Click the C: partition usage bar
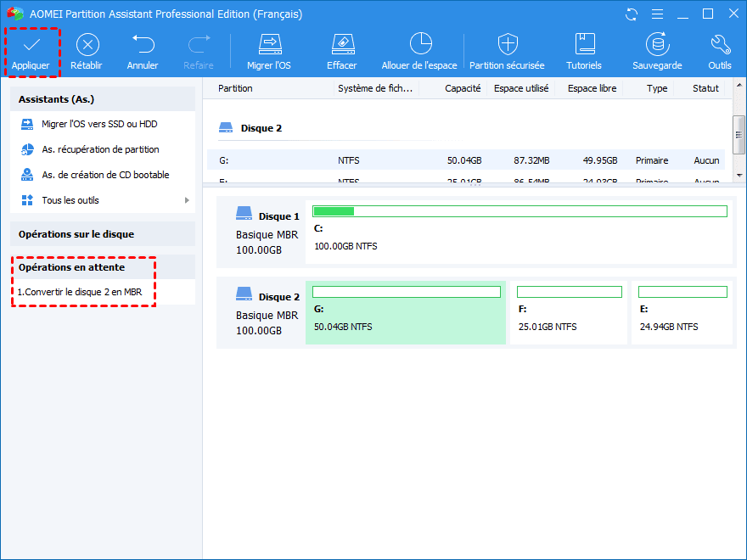 coord(520,211)
